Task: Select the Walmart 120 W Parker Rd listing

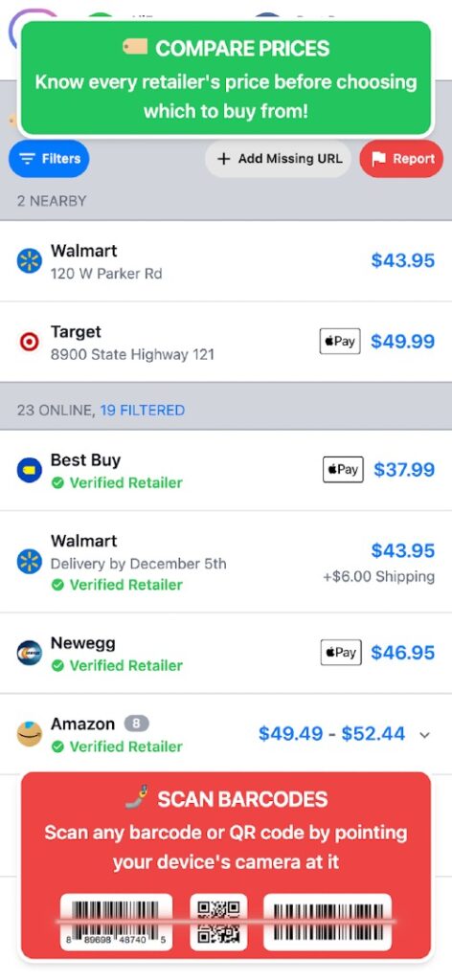Action: point(226,261)
